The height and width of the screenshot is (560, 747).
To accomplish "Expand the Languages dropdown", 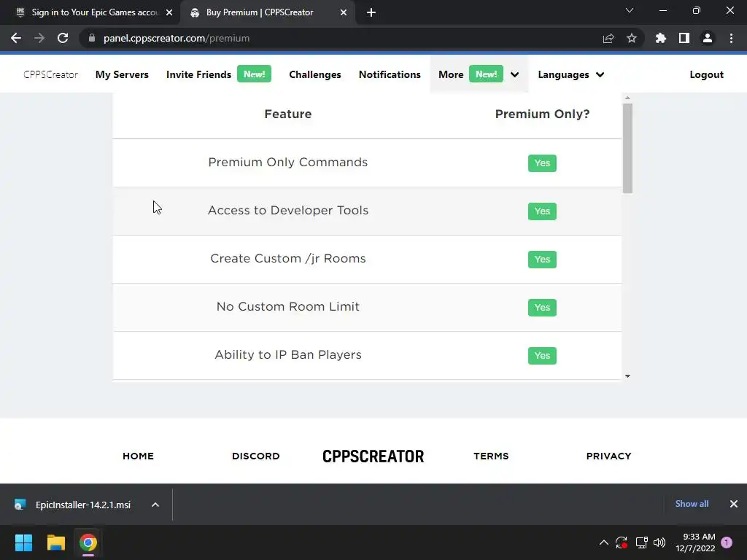I will (x=570, y=75).
